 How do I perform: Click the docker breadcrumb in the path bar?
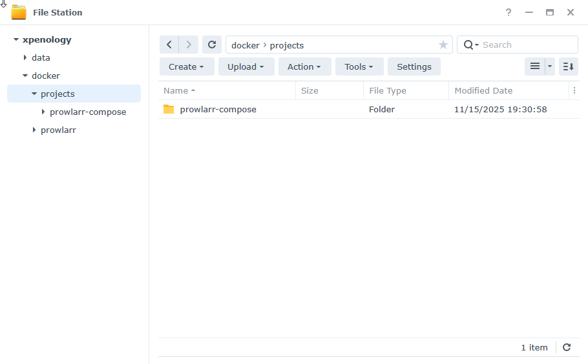(245, 45)
